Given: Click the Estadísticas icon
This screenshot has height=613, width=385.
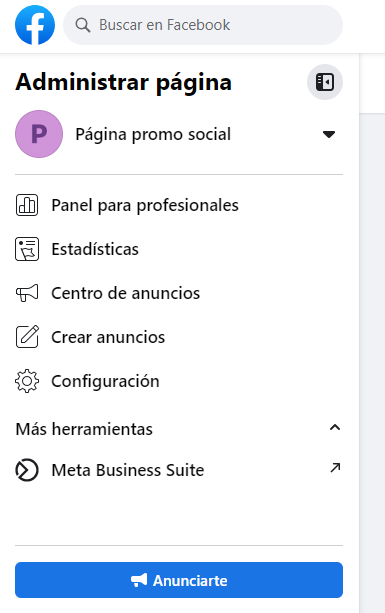Looking at the screenshot, I should (27, 249).
